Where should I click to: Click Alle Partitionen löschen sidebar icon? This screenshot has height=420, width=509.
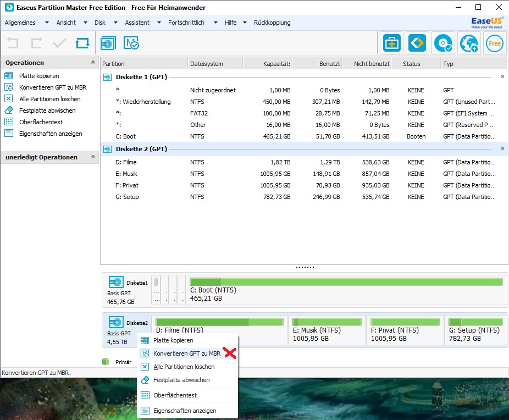[9, 98]
